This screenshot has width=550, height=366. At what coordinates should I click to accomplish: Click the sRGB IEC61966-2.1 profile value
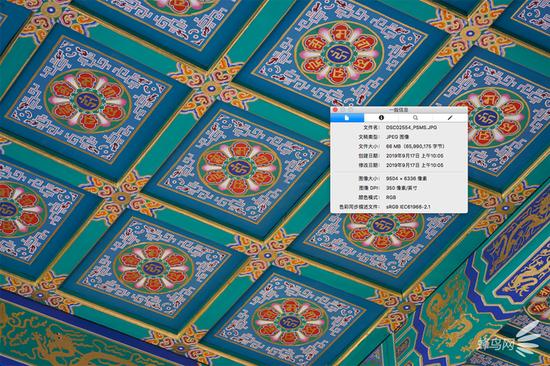click(x=408, y=207)
